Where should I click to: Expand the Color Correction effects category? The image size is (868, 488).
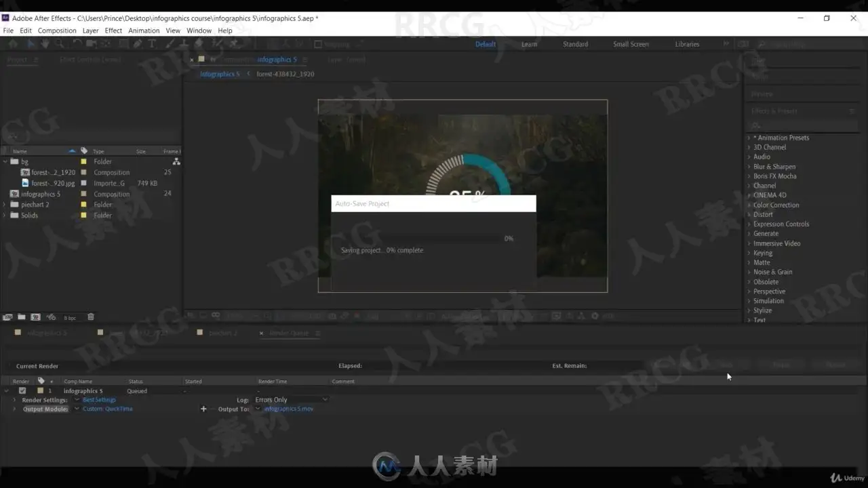click(x=749, y=205)
